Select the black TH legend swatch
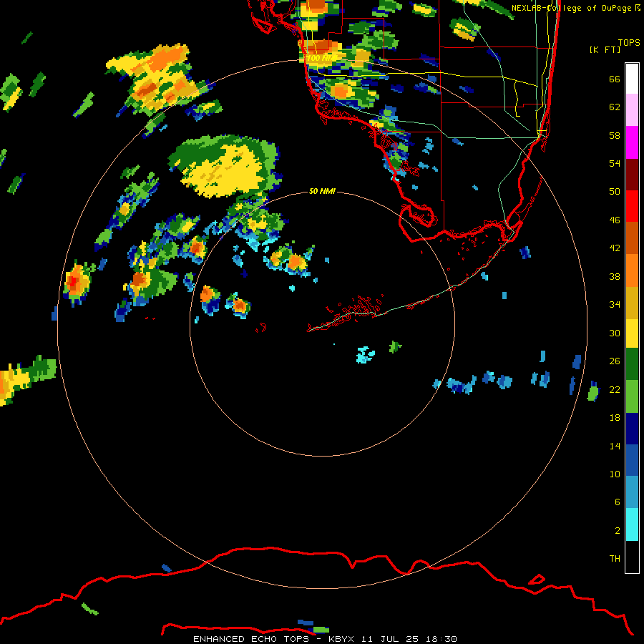This screenshot has height=644, width=644. click(632, 557)
